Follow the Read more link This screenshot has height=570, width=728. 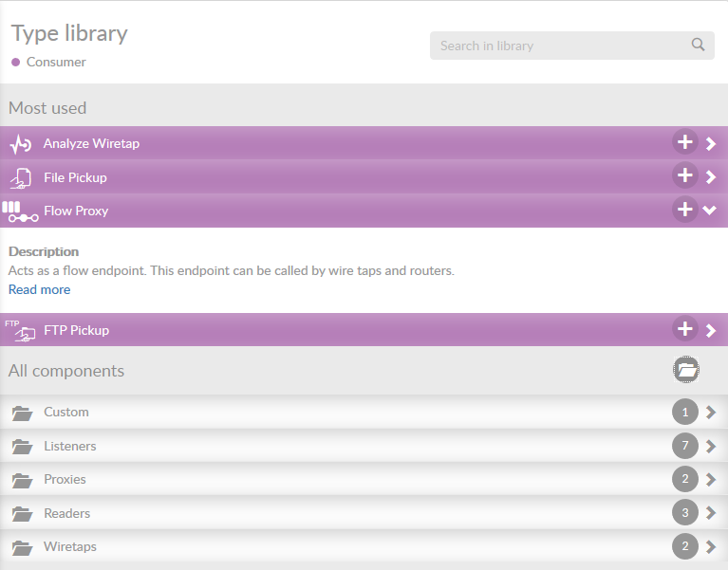39,290
